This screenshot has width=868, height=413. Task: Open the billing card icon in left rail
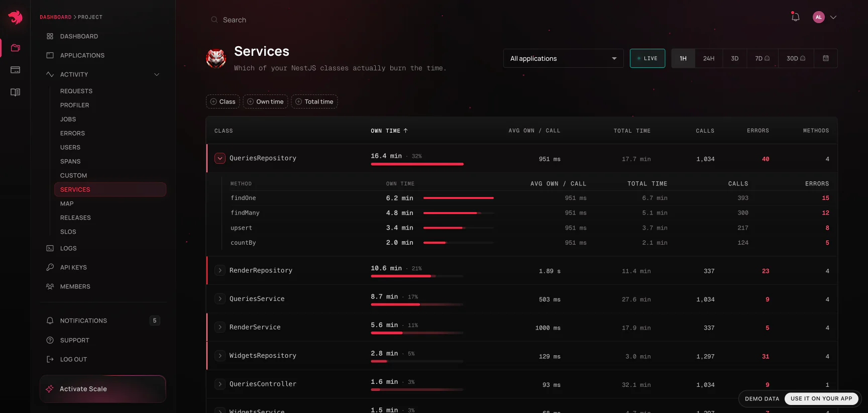coord(16,70)
